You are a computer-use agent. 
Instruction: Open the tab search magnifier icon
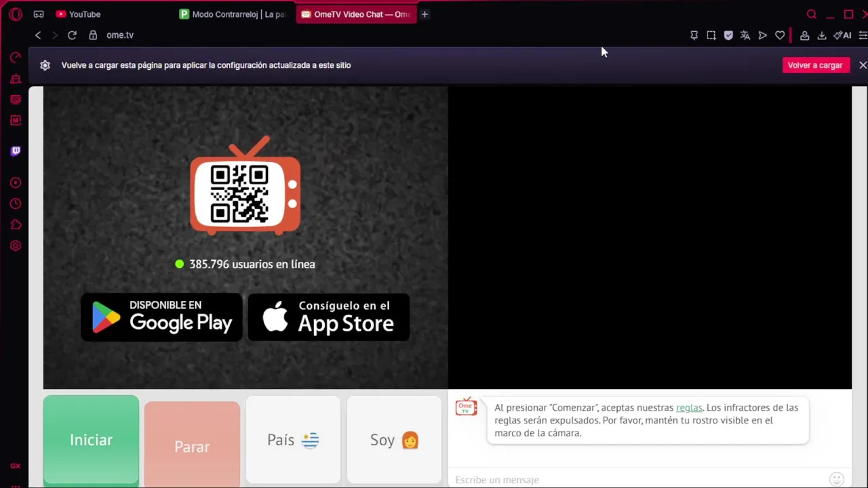coord(811,14)
